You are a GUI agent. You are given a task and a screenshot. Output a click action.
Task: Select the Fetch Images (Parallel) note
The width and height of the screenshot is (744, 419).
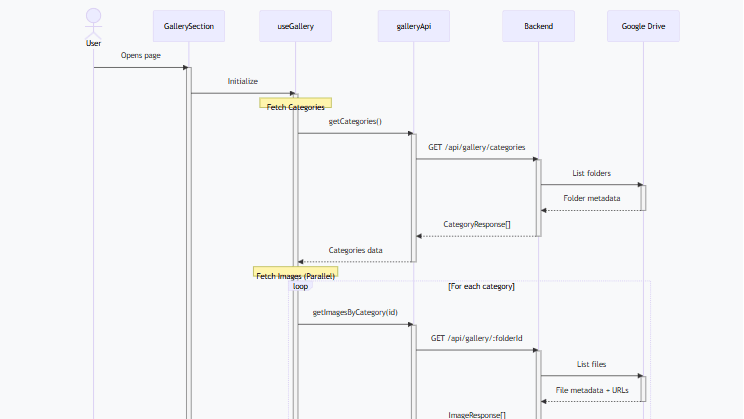[295, 275]
